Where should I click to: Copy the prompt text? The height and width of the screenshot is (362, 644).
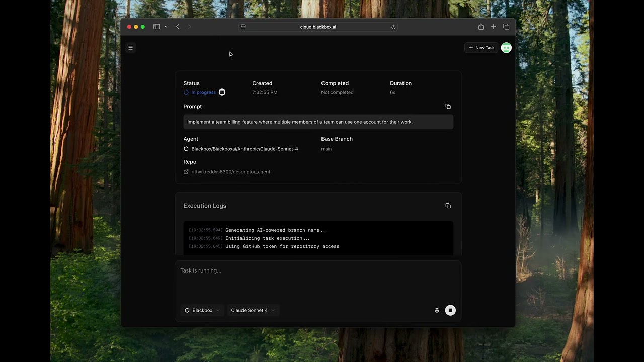tap(448, 106)
